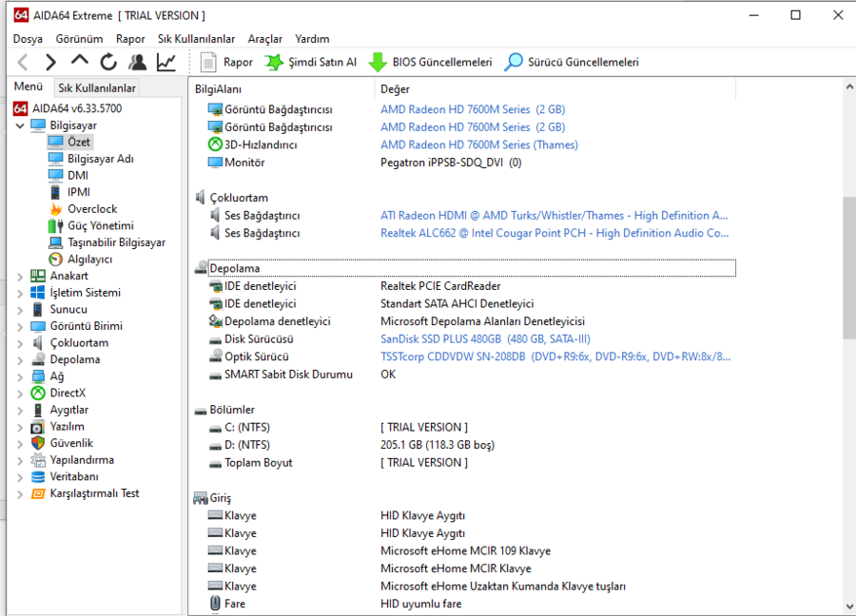The image size is (856, 616).
Task: Click the Forward navigation arrow
Action: pos(50,63)
